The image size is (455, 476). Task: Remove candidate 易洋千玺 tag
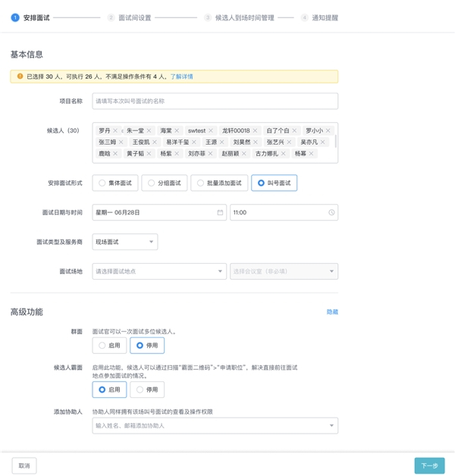click(194, 142)
